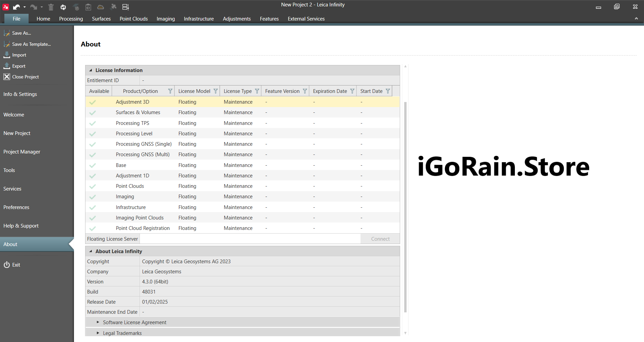Screen dimensions: 644x342
Task: Switch to the Point Clouds ribbon tab
Action: 134,19
